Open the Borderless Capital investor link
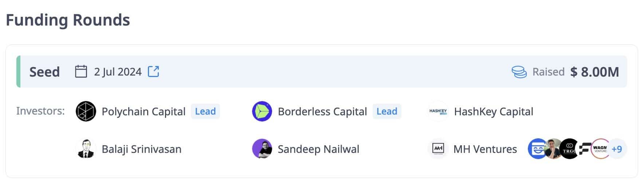The width and height of the screenshot is (644, 189). [x=322, y=111]
